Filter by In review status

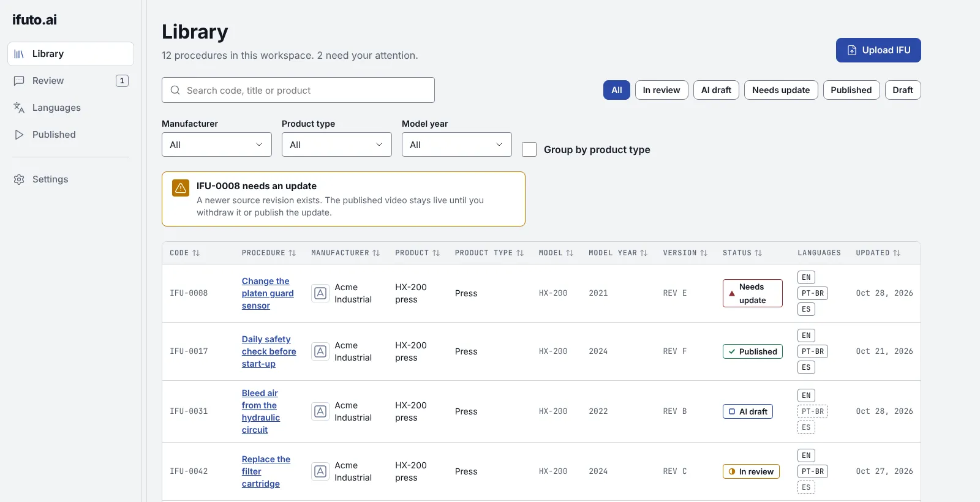[661, 90]
